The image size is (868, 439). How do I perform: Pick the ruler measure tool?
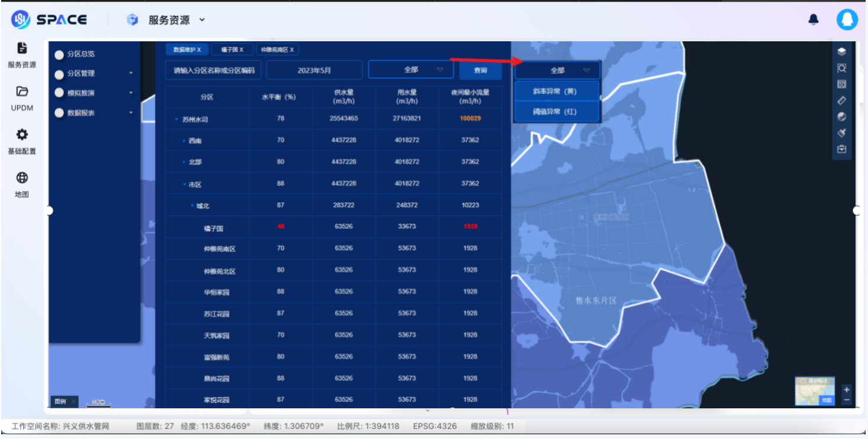coord(841,101)
